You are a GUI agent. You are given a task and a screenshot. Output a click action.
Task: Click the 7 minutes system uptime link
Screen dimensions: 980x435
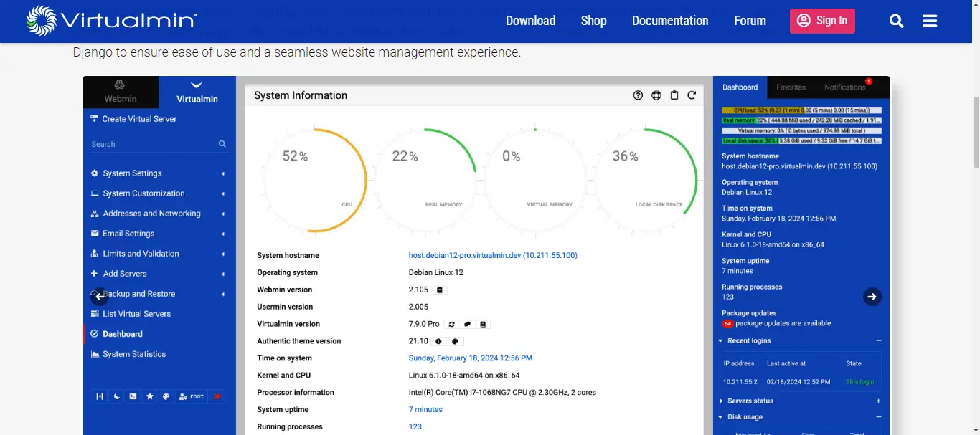[x=425, y=410]
